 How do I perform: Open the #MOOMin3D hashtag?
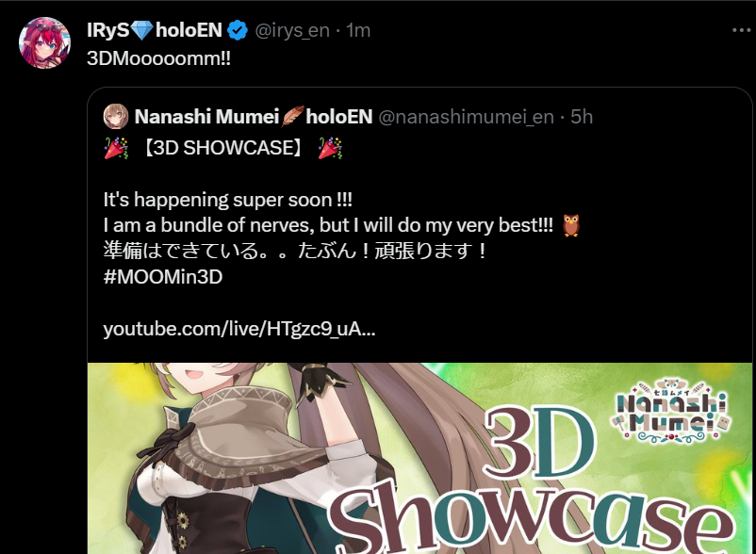163,277
